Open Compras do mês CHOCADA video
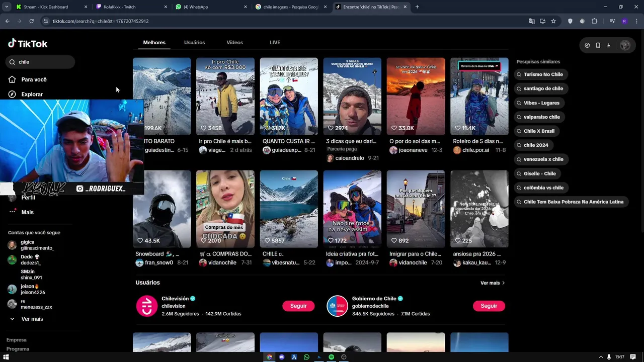 (225, 209)
